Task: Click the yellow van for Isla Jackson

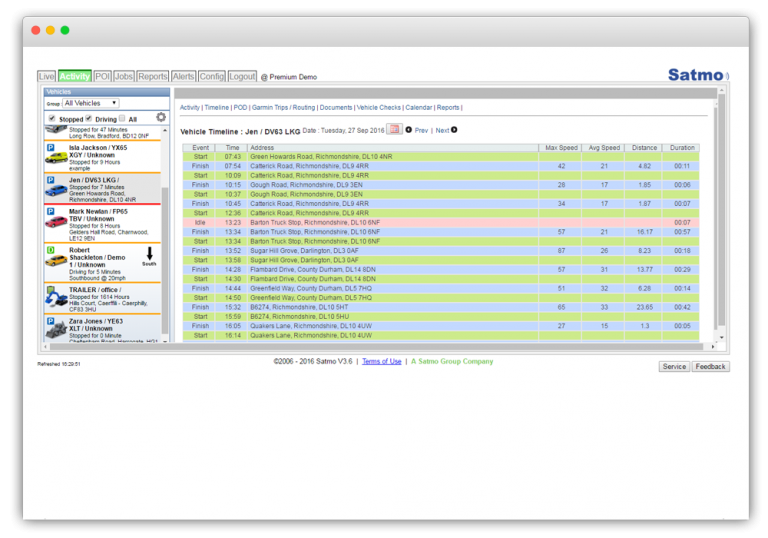Action: click(56, 158)
